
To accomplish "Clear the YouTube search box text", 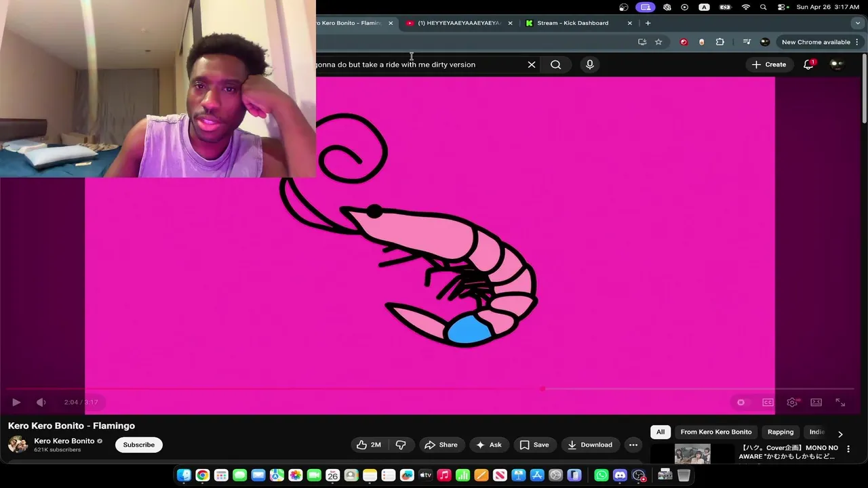I will coord(532,64).
